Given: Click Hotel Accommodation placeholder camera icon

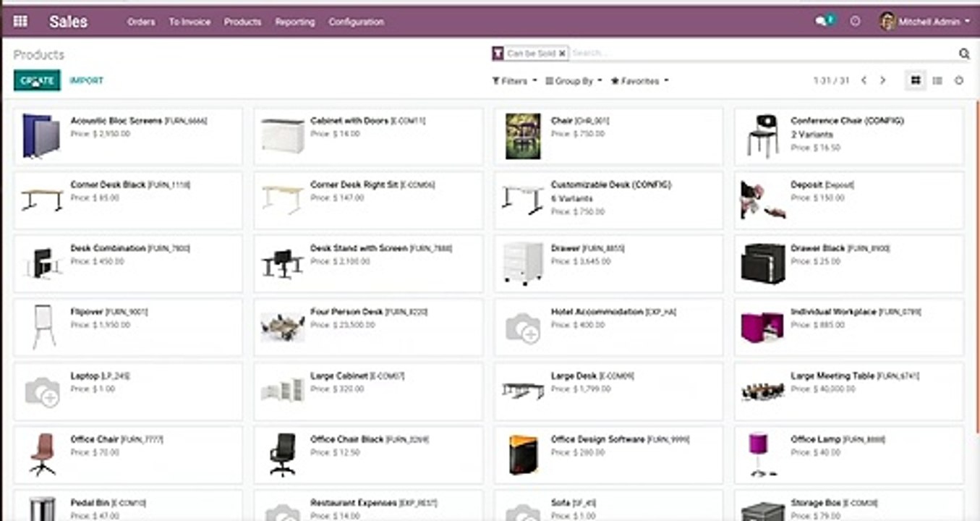Looking at the screenshot, I should tap(523, 329).
